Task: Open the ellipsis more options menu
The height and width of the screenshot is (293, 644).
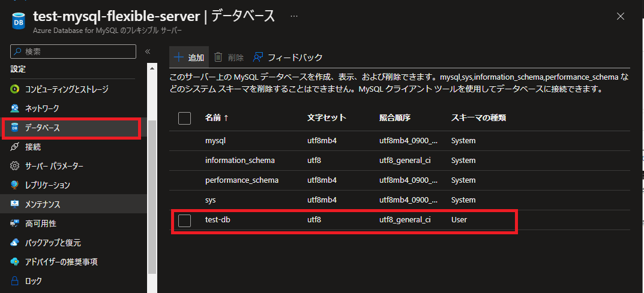Action: click(x=293, y=16)
